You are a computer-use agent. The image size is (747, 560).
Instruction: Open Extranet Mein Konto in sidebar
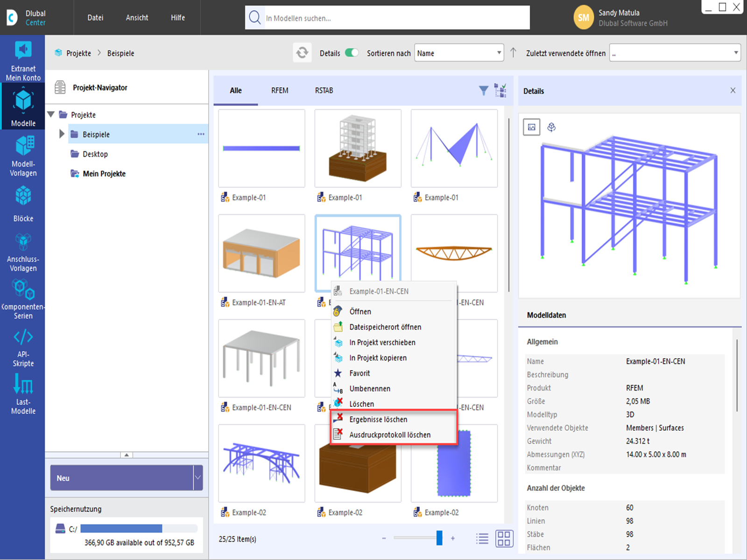(23, 61)
